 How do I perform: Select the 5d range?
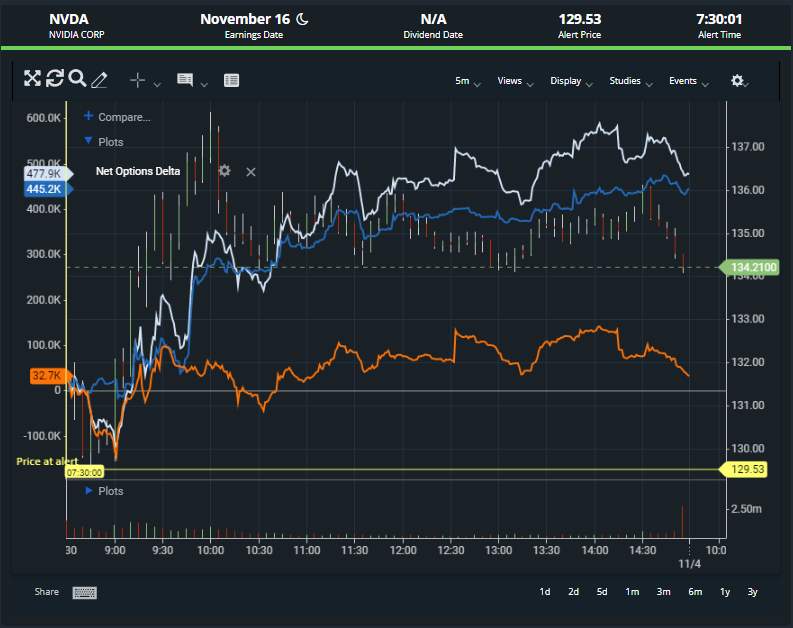click(x=602, y=592)
